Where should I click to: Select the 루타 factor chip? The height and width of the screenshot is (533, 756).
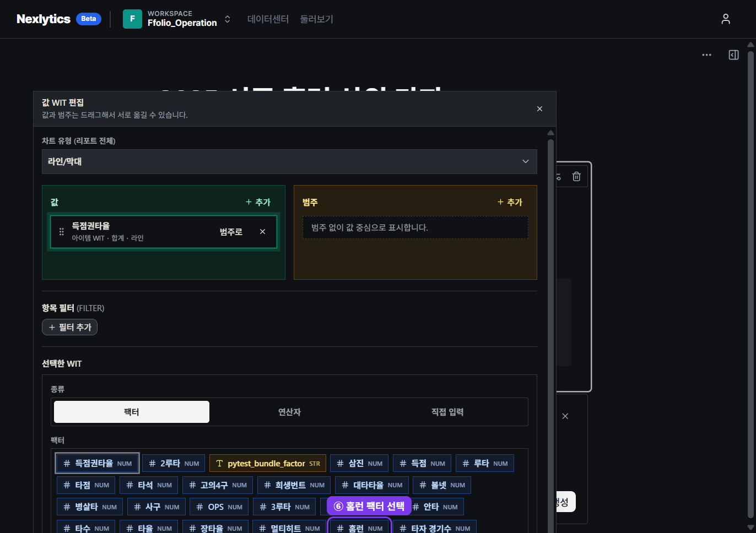(x=485, y=464)
